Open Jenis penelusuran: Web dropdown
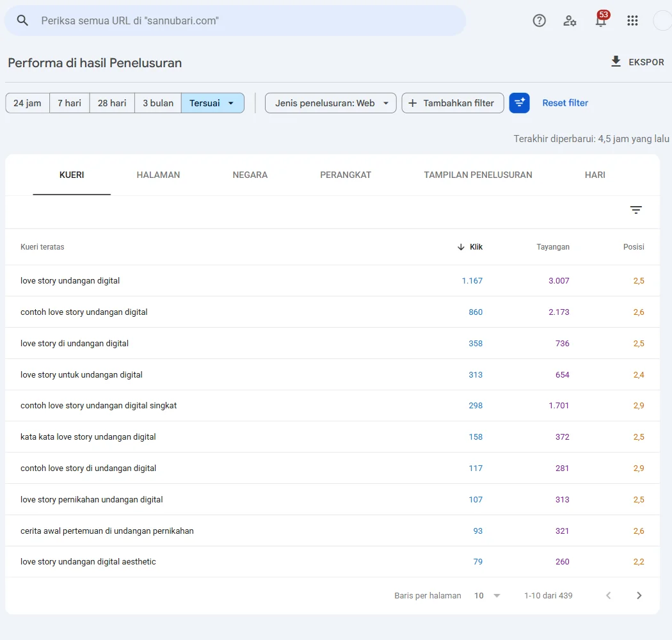 click(330, 103)
